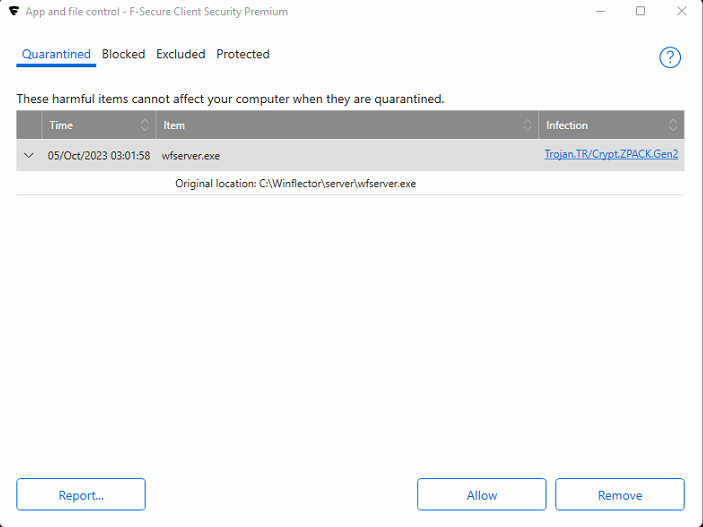Click the Original location path text
This screenshot has height=527, width=703.
tap(295, 183)
